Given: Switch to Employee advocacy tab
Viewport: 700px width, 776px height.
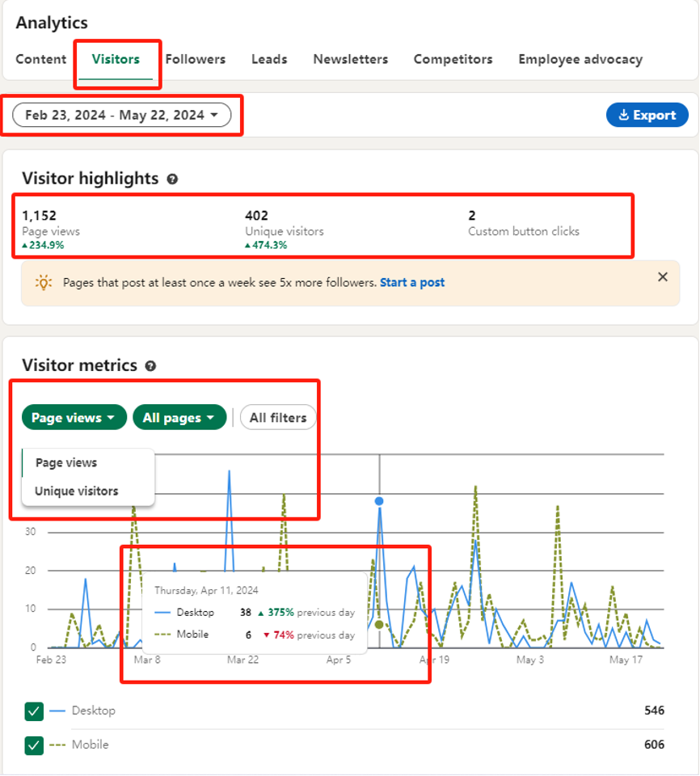Looking at the screenshot, I should (x=580, y=59).
